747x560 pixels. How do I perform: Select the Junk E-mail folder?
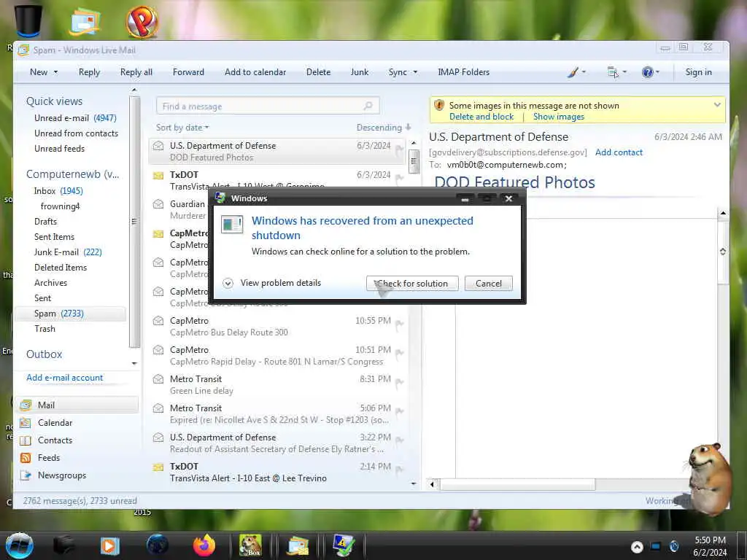pyautogui.click(x=68, y=252)
